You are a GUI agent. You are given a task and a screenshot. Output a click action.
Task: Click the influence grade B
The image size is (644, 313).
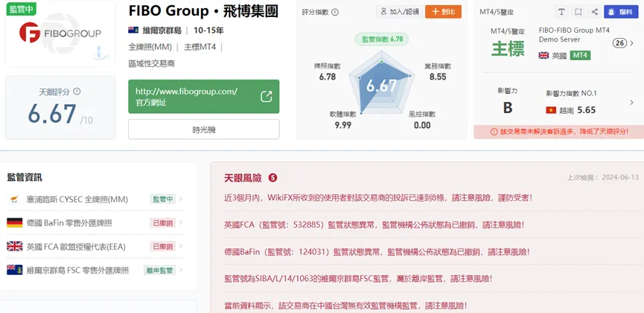(508, 108)
